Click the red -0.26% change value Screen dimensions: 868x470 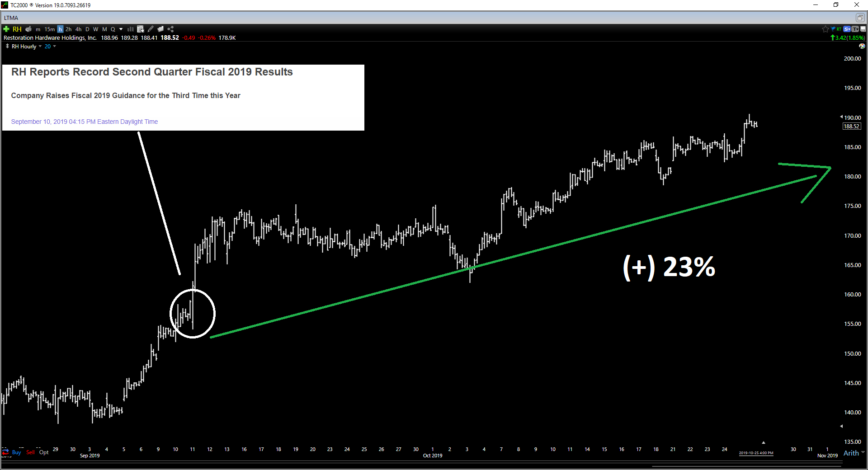click(208, 38)
